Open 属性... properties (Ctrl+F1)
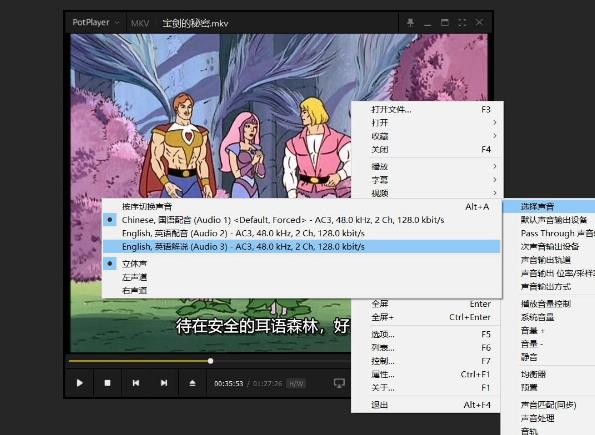This screenshot has width=595, height=435. coord(427,374)
